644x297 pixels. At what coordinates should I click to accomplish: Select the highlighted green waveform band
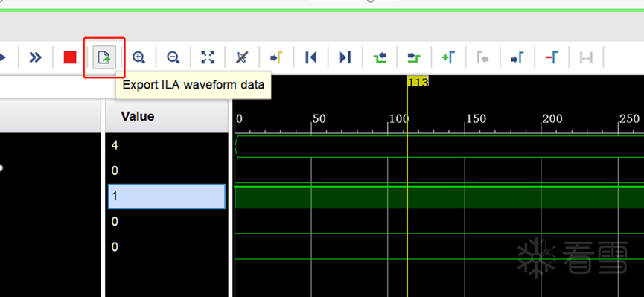439,197
